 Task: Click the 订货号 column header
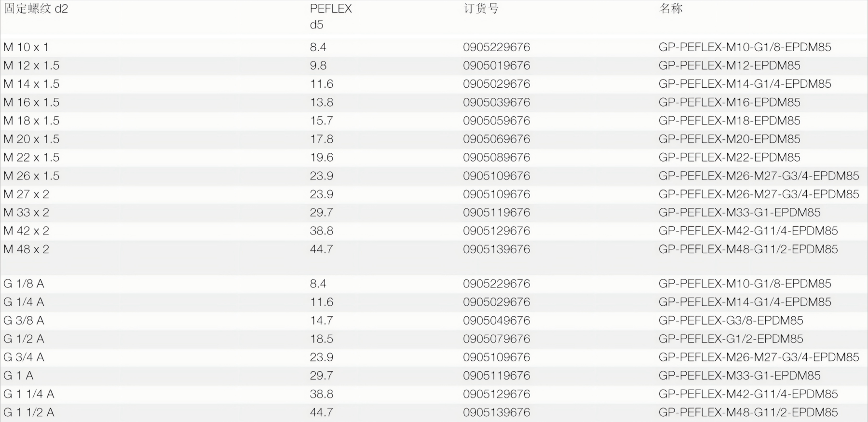481,9
